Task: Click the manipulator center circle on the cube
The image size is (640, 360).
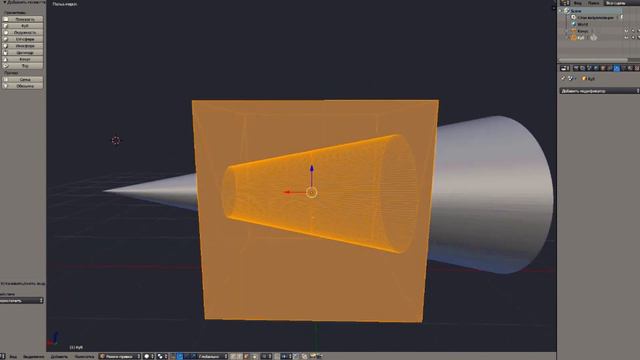Action: [x=312, y=192]
